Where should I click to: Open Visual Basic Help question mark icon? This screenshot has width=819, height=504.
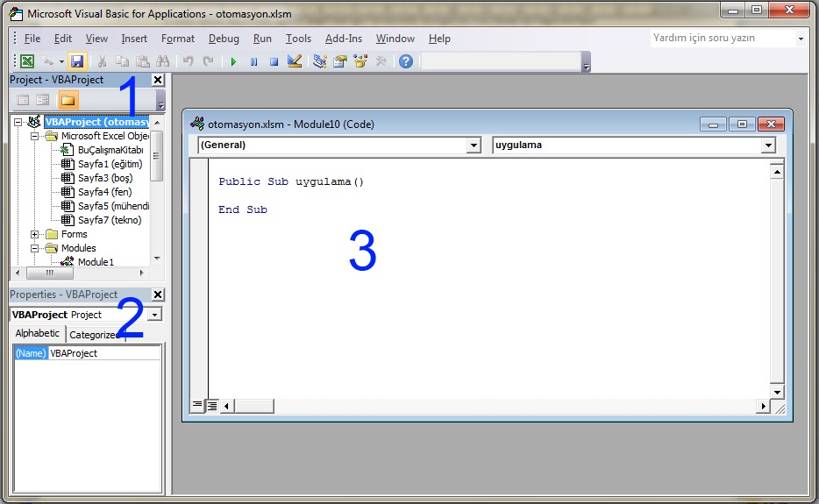(406, 61)
